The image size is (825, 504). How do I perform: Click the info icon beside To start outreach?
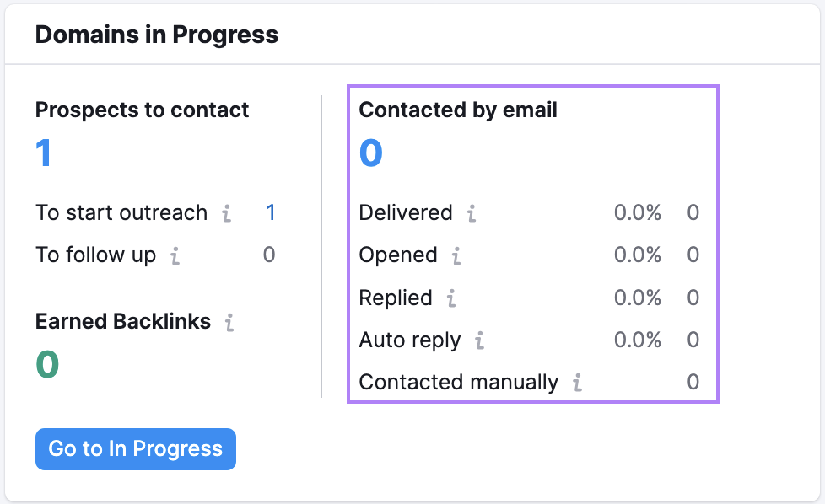click(x=225, y=214)
